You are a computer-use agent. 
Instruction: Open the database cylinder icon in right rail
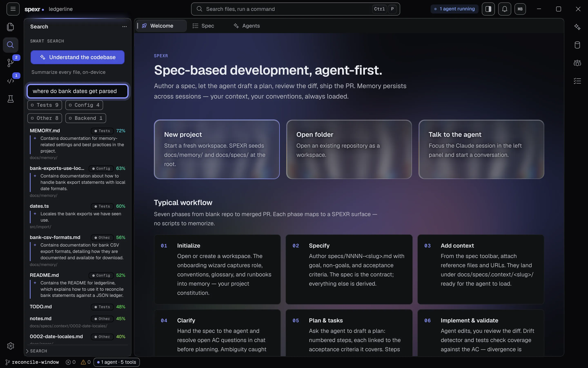point(577,45)
